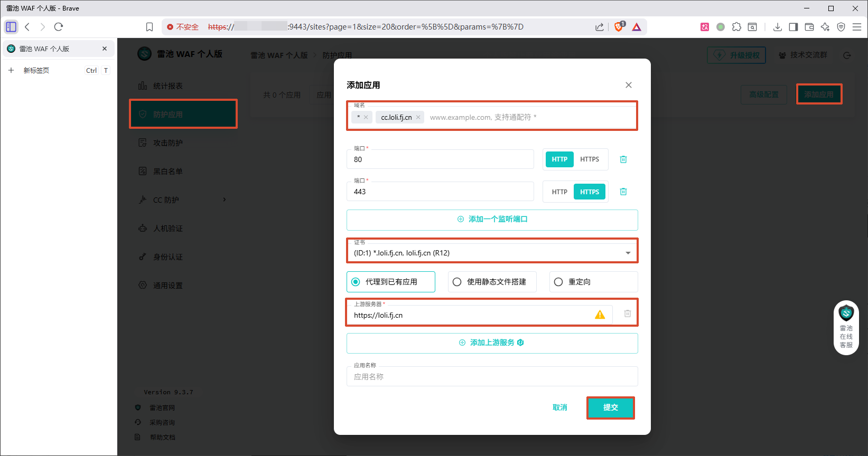Image resolution: width=868 pixels, height=456 pixels.
Task: Click the 帮助文档 link
Action: pyautogui.click(x=162, y=438)
